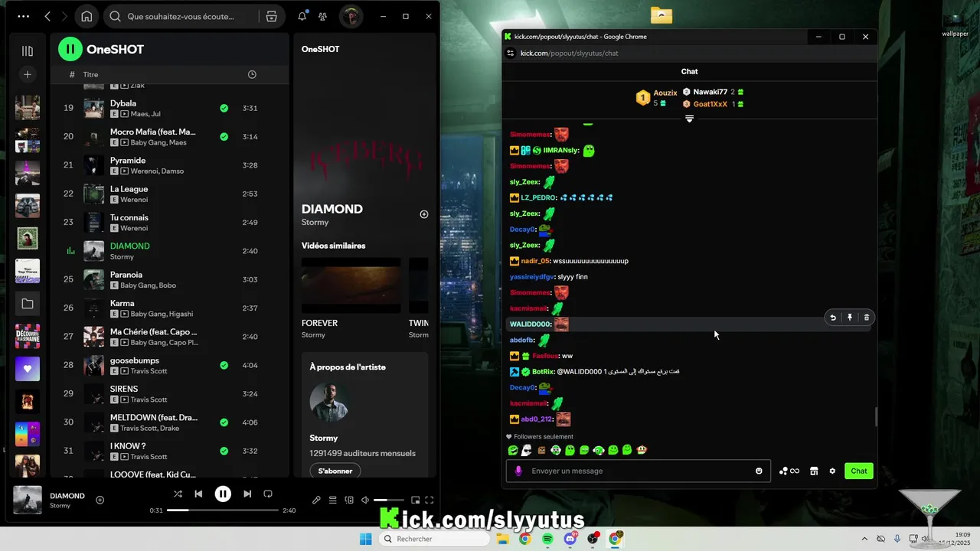980x551 pixels.
Task: Open Kick chat settings gear
Action: [x=832, y=471]
